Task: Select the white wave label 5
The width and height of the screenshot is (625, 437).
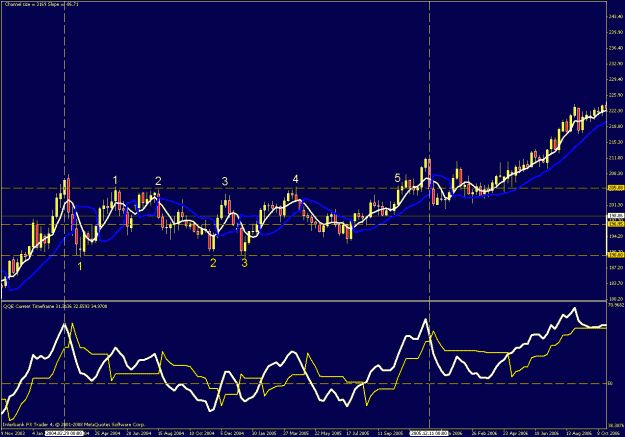Action: tap(397, 178)
